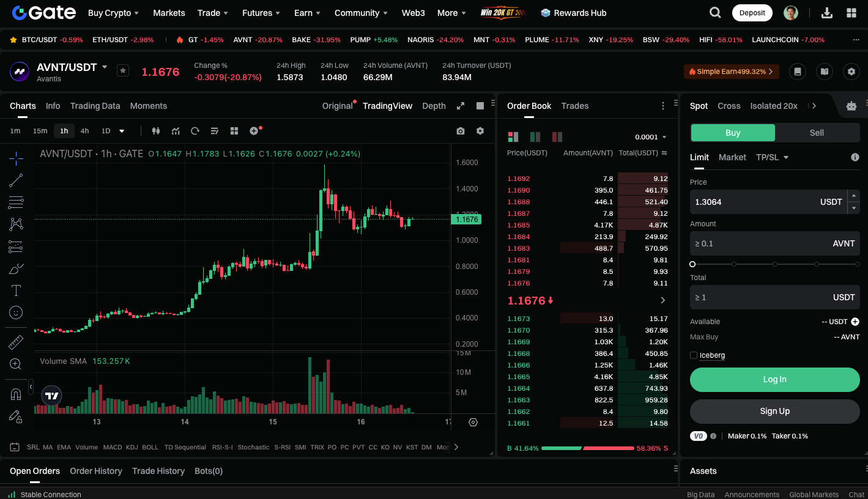Open chart settings via the gear icon
868x499 pixels.
(x=480, y=131)
